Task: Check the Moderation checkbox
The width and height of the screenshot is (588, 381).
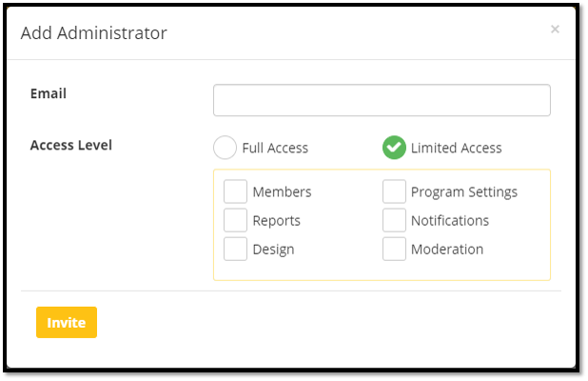Action: (395, 249)
